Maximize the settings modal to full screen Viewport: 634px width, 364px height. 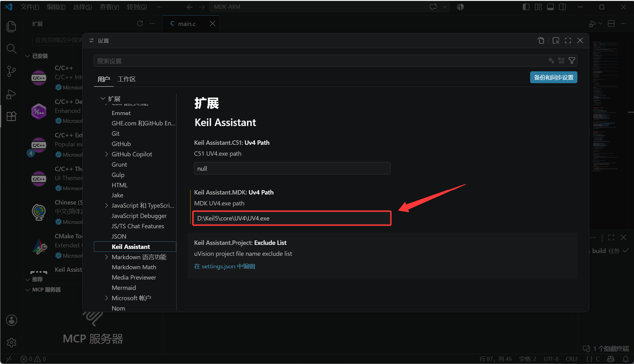[x=568, y=41]
